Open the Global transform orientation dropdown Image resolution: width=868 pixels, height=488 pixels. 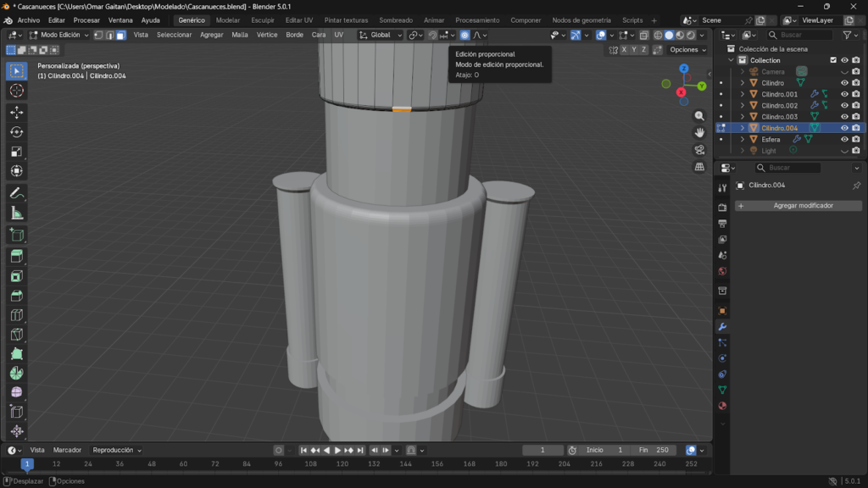380,35
